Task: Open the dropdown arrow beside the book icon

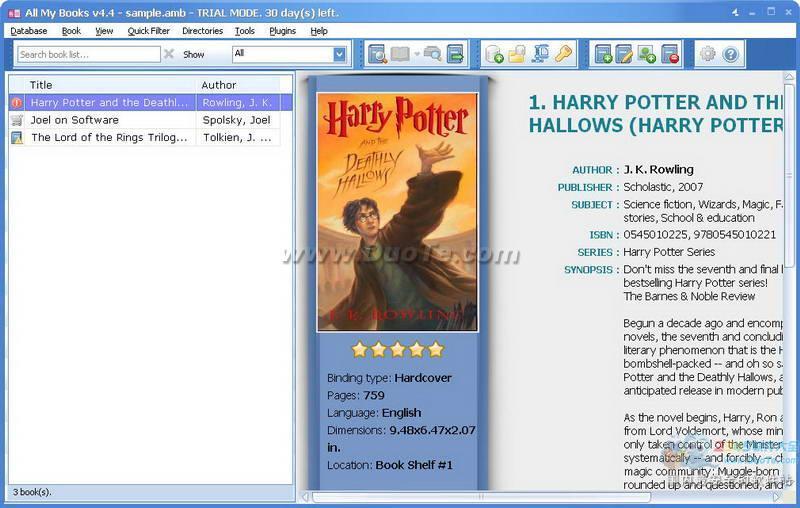Action: pos(416,54)
